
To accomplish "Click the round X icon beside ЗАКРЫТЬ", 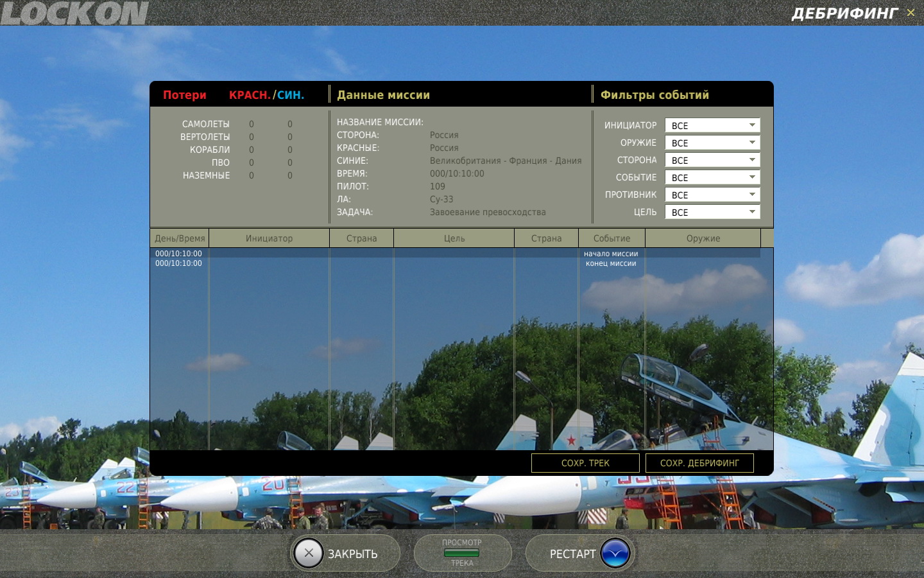I will tap(309, 553).
